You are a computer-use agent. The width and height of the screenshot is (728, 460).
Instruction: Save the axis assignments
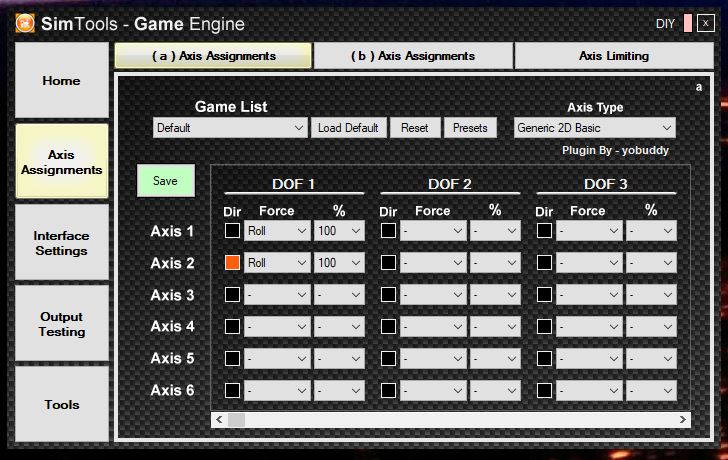pos(165,181)
